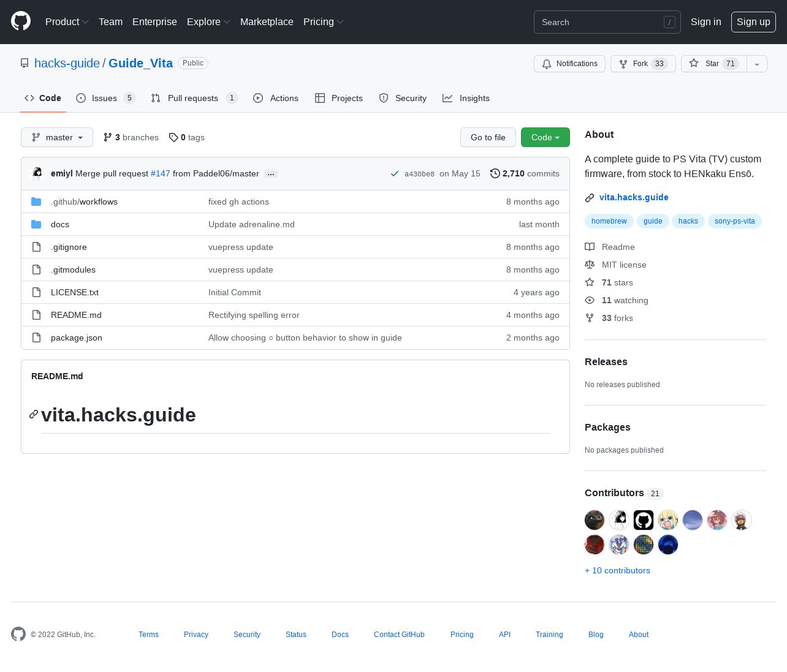Image resolution: width=787 pixels, height=672 pixels.
Task: Click the Releases heading link
Action: click(606, 361)
